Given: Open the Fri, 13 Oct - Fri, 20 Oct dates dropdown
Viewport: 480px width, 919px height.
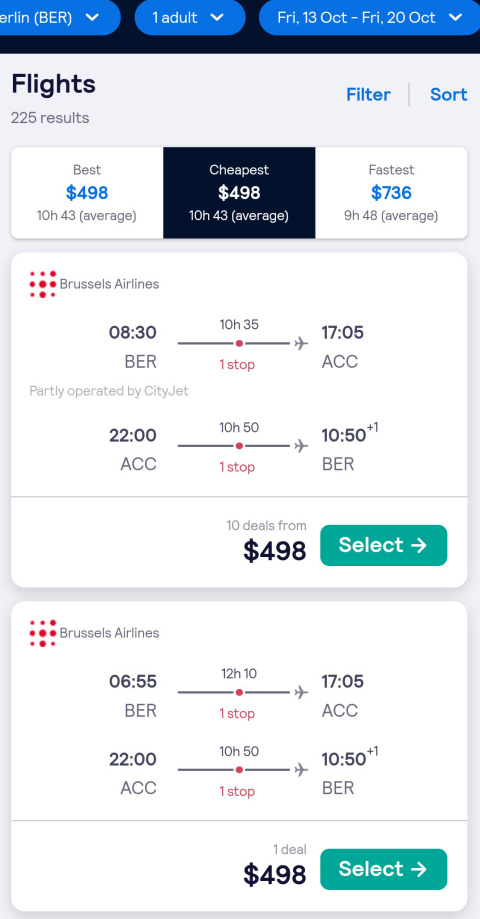Looking at the screenshot, I should point(369,18).
